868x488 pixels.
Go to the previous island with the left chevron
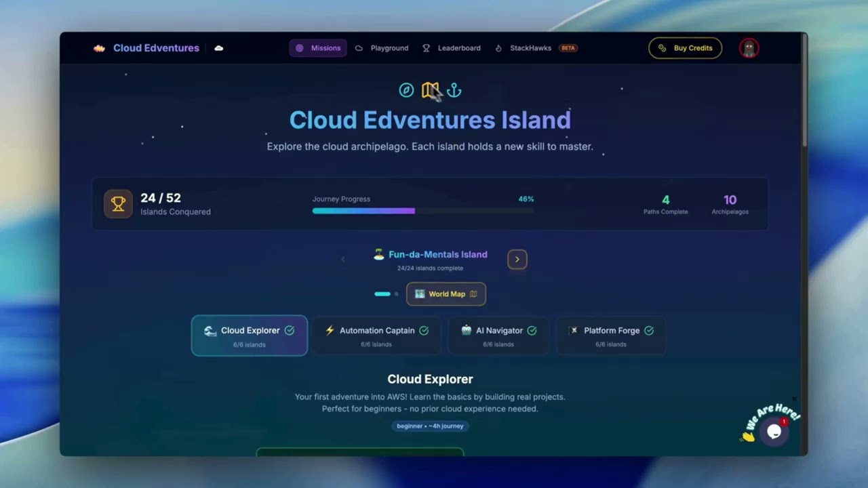pos(342,260)
